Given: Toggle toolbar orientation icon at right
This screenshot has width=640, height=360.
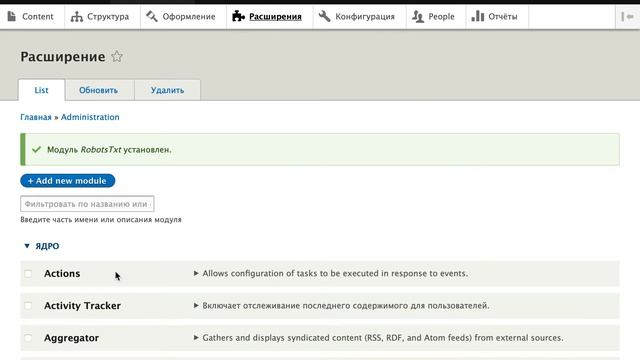Looking at the screenshot, I should pyautogui.click(x=627, y=17).
